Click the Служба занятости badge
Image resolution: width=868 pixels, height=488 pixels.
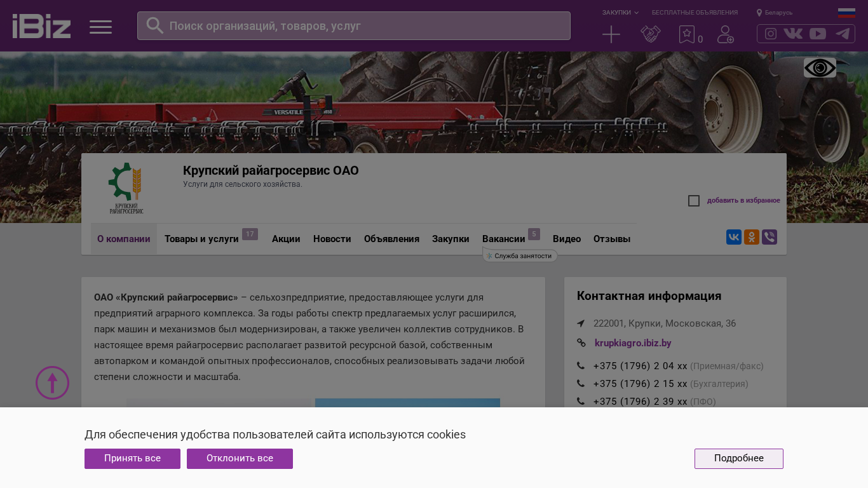(520, 255)
